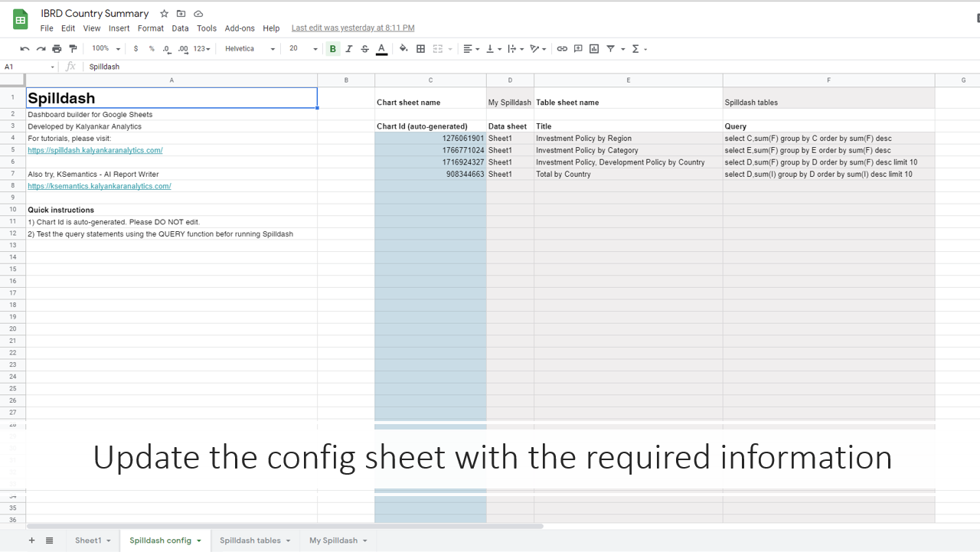Select the cell with Chart Id 1276061901
980x552 pixels.
[430, 139]
